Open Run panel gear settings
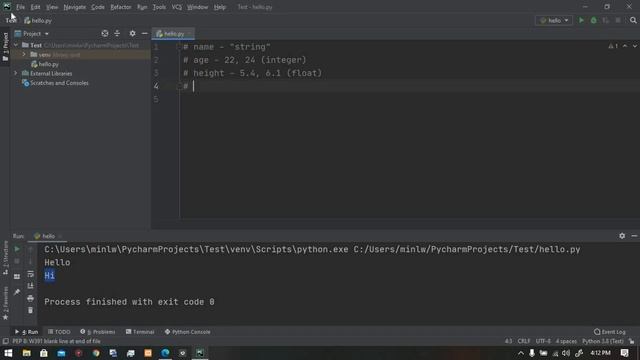 pos(622,236)
